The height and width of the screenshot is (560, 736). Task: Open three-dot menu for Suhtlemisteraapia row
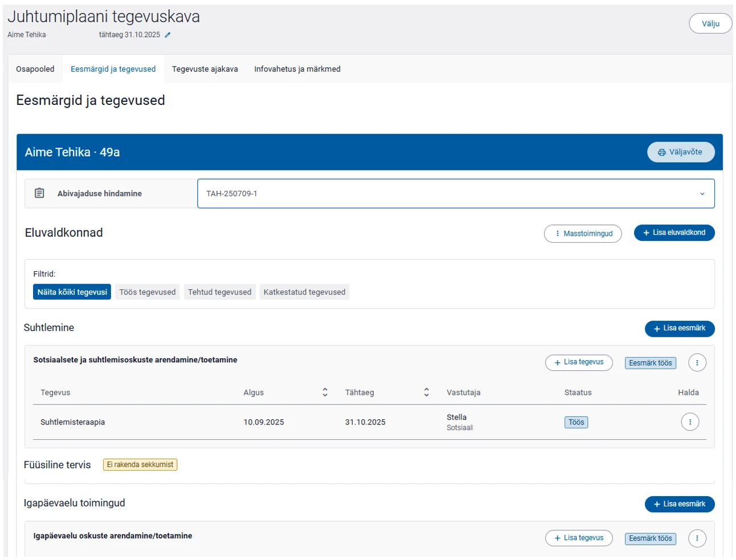689,422
